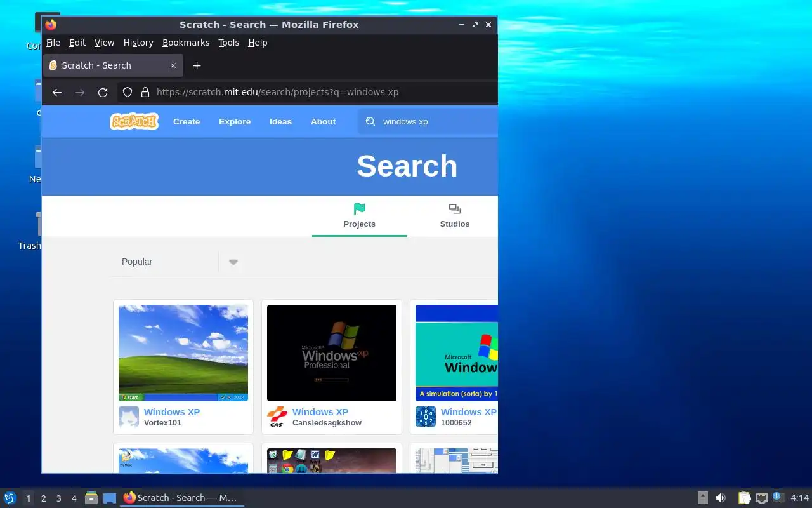
Task: Click the 4:14 clock in the taskbar
Action: pos(799,498)
